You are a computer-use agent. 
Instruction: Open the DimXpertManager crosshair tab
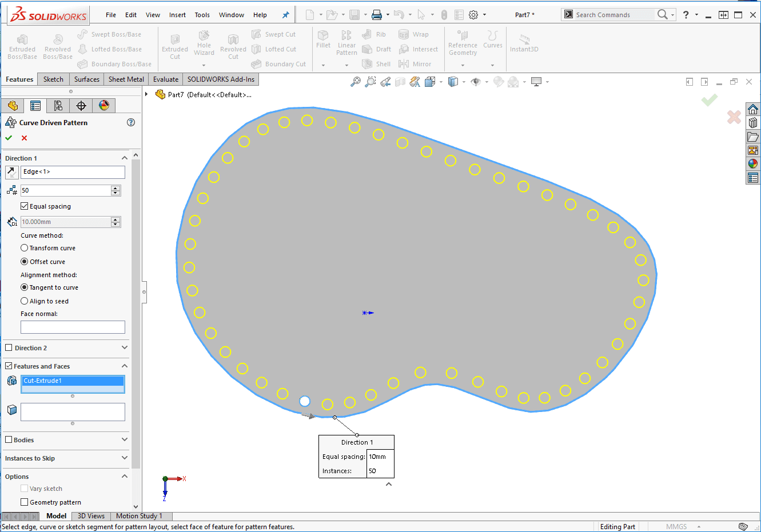(x=81, y=105)
